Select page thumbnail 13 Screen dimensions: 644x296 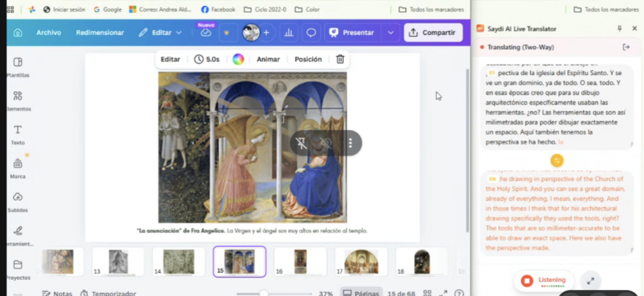pos(118,262)
